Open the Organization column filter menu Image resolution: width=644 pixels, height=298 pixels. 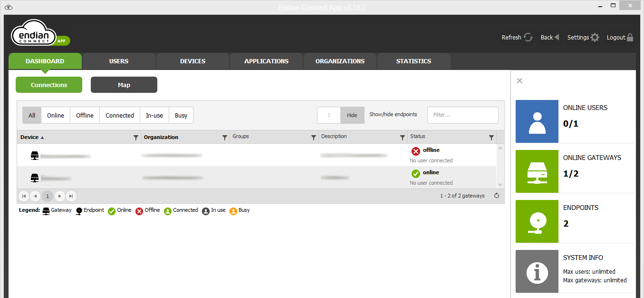(225, 138)
